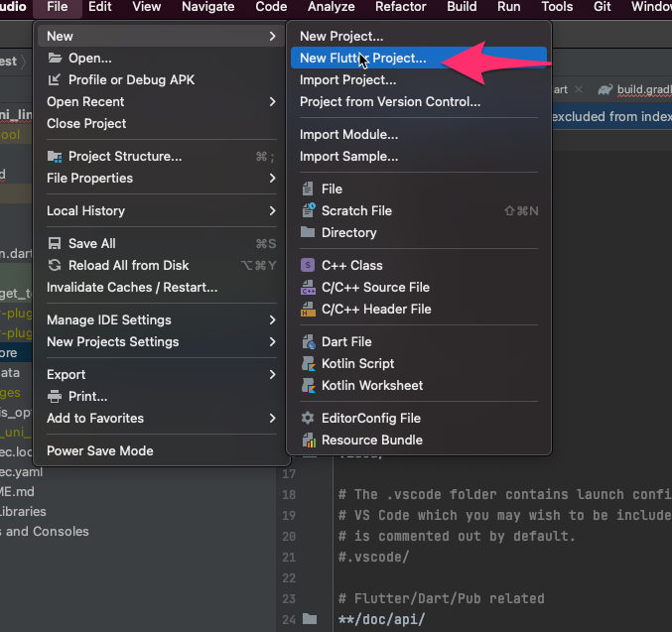
Task: Choose New Flutter Project
Action: pos(362,58)
